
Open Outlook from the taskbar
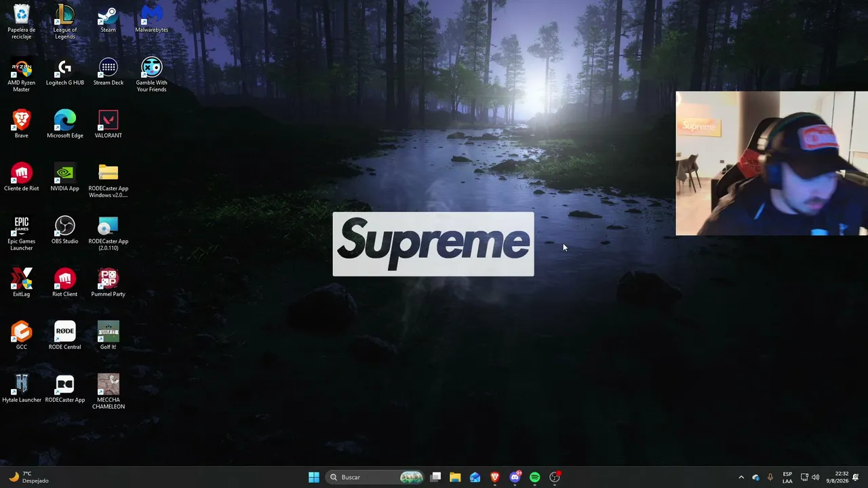click(475, 477)
